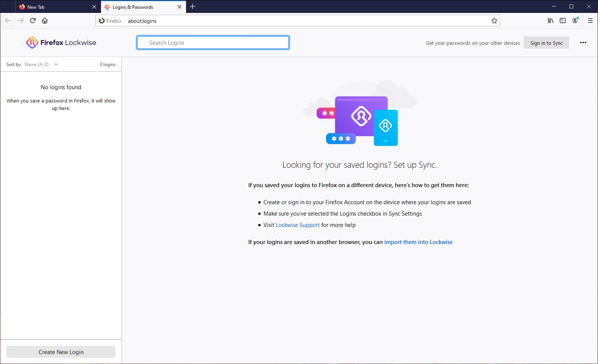Click Create New Login button
The height and width of the screenshot is (364, 598).
[61, 352]
